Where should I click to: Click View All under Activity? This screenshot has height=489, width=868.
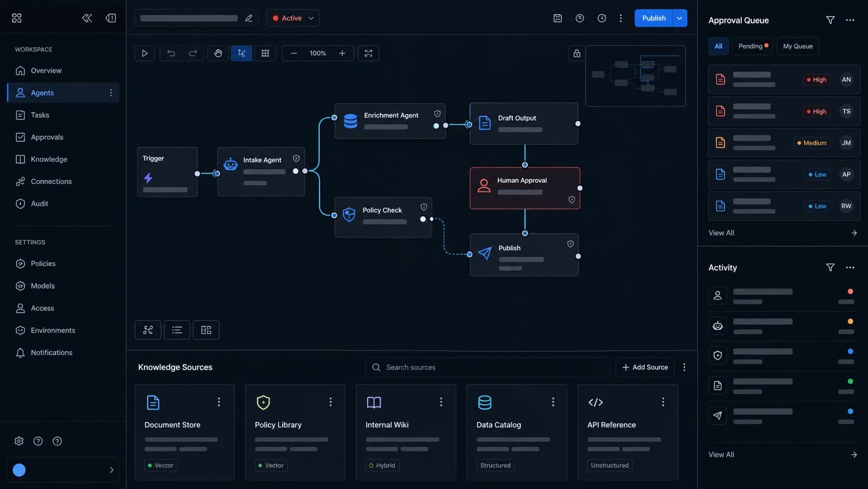point(721,455)
